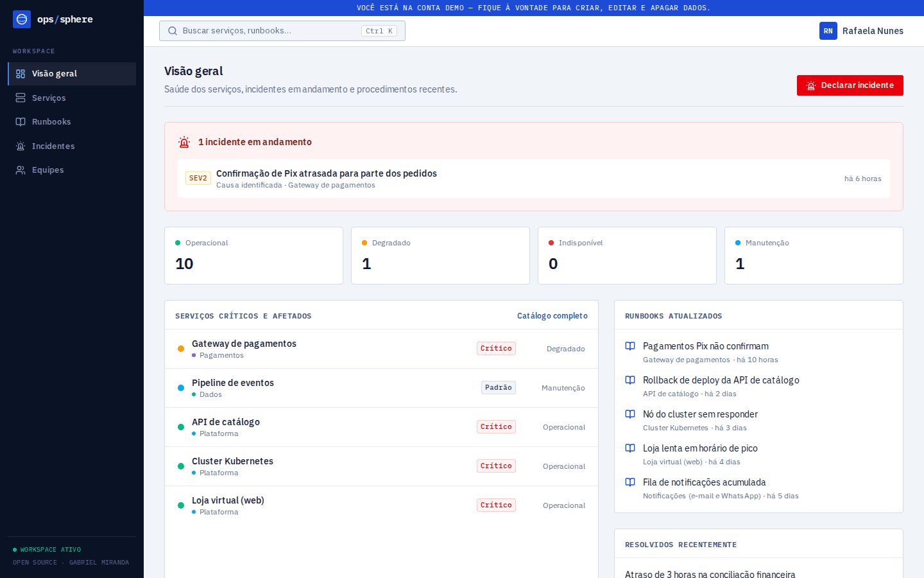The image size is (924, 578).
Task: Click the ops/sphere logo icon
Action: (x=22, y=19)
